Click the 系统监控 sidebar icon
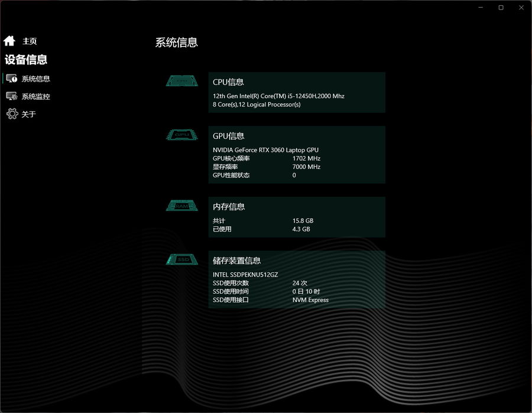 pos(12,96)
